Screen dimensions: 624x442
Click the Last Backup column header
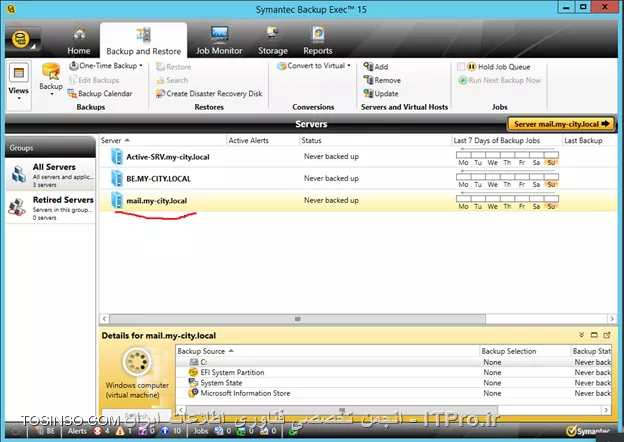pos(589,140)
